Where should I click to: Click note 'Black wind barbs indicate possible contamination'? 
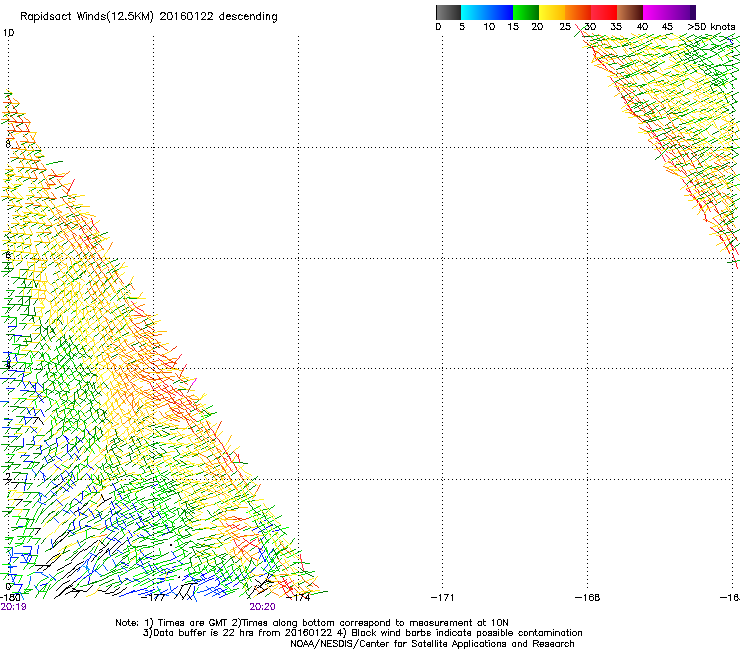(467, 633)
